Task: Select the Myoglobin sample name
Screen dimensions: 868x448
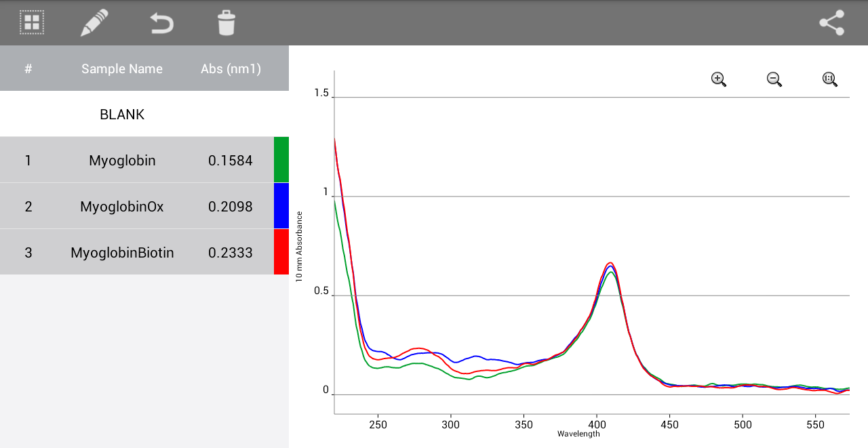Action: [x=122, y=161]
